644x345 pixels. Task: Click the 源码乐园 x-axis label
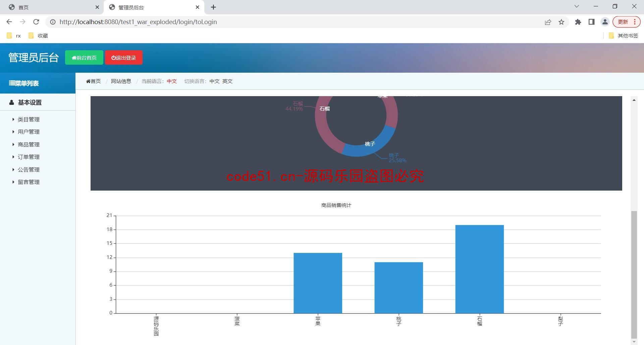tap(156, 326)
